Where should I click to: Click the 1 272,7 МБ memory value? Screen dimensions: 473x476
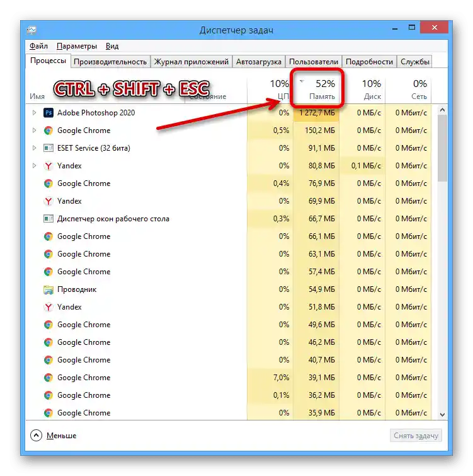[x=317, y=113]
